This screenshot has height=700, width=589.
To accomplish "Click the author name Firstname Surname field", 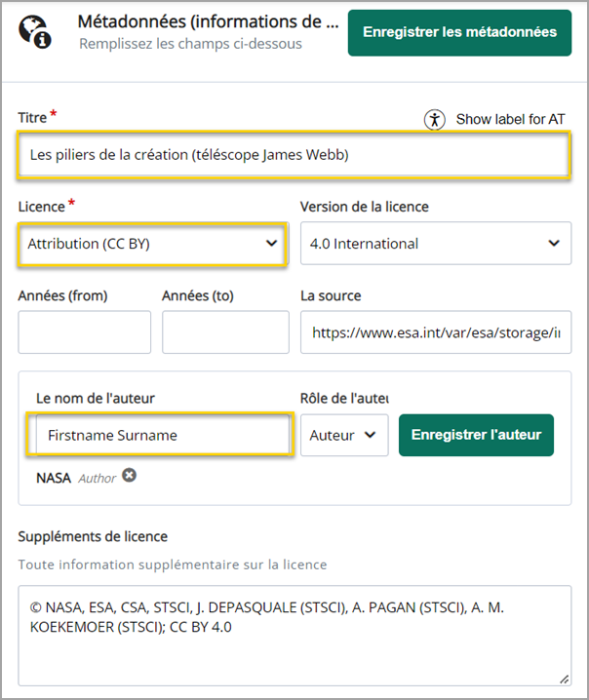I will [160, 435].
